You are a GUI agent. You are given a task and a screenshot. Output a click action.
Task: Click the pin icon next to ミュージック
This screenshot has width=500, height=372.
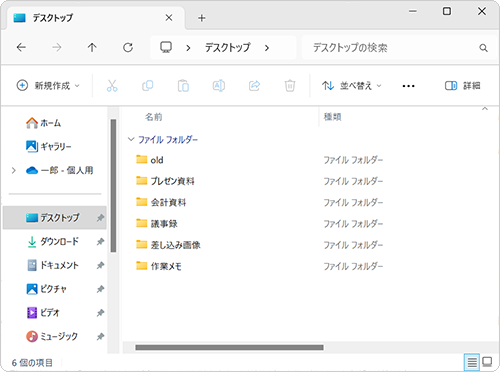pyautogui.click(x=100, y=337)
